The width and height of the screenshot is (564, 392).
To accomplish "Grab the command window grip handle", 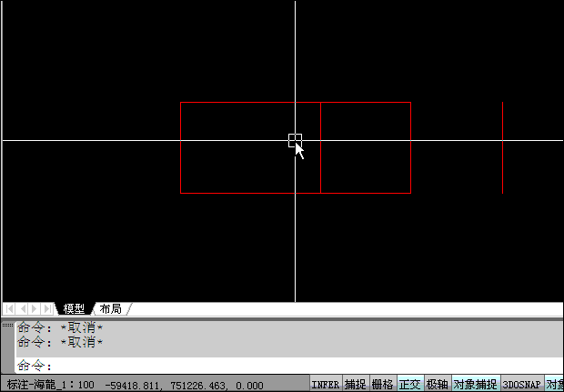I will pos(7,326).
